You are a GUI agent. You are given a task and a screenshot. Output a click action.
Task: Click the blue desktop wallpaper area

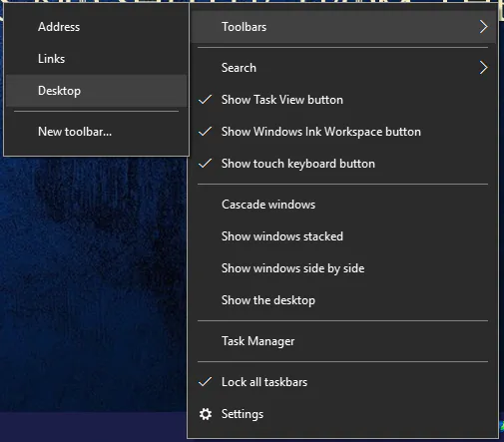click(93, 282)
